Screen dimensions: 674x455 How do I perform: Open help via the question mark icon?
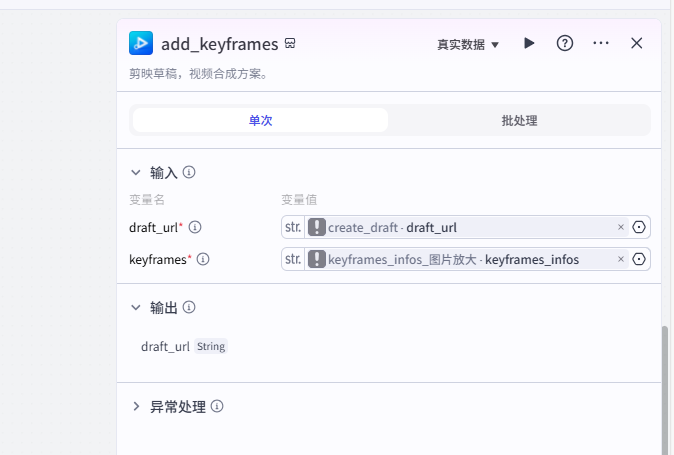(565, 43)
